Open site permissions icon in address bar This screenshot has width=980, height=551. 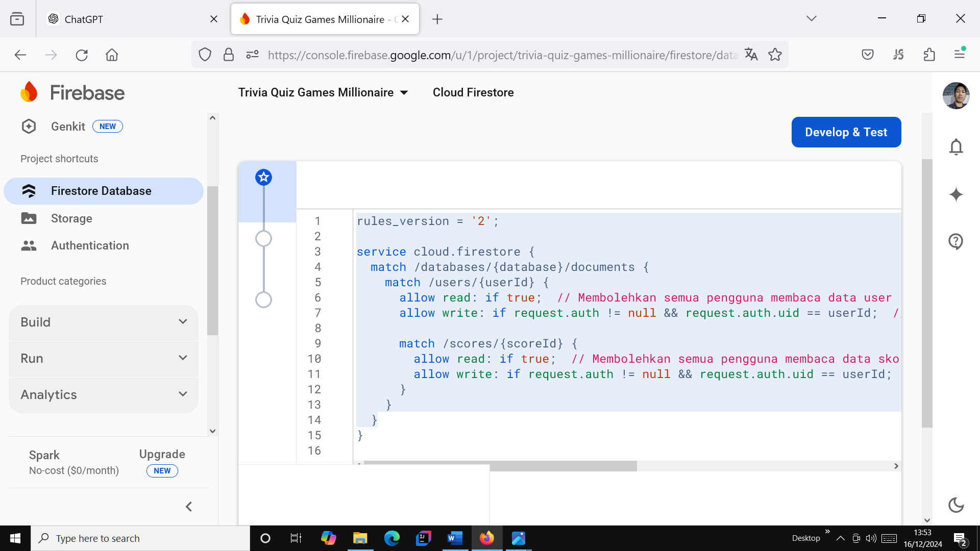click(253, 55)
